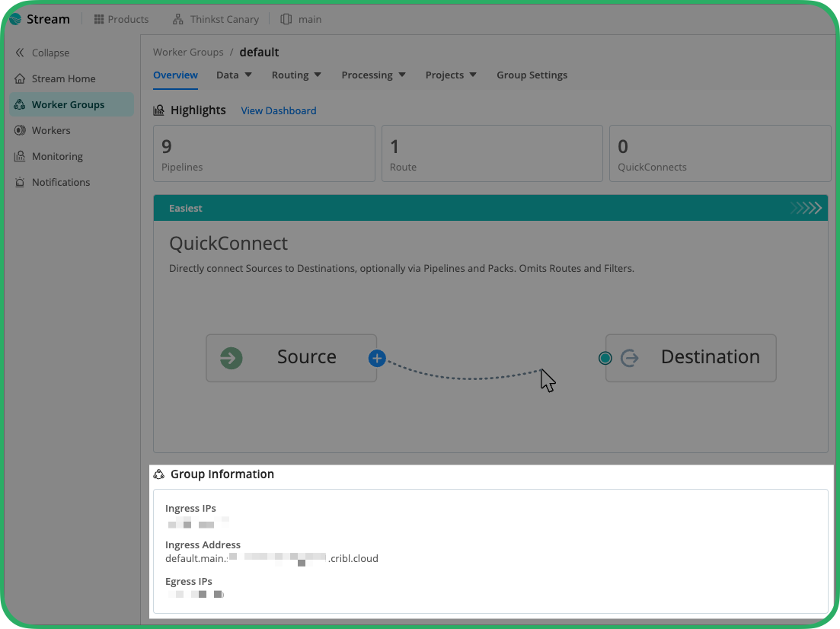840x629 pixels.
Task: Click the QuickConnect heading
Action: tap(228, 243)
